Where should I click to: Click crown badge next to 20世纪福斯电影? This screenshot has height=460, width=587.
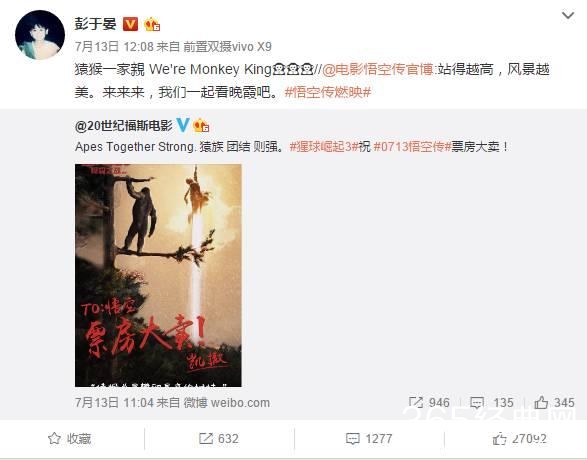pos(201,126)
